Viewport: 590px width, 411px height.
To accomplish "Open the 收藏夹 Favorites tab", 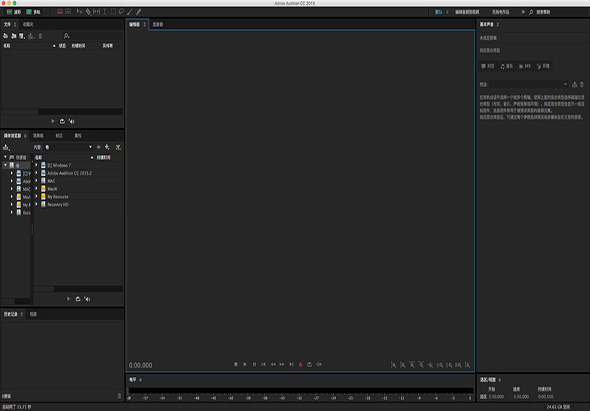I will (28, 24).
